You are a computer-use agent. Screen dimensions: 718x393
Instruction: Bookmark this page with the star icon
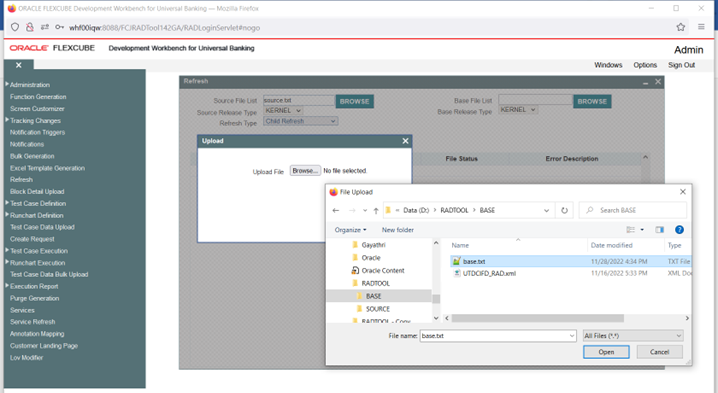click(x=681, y=27)
